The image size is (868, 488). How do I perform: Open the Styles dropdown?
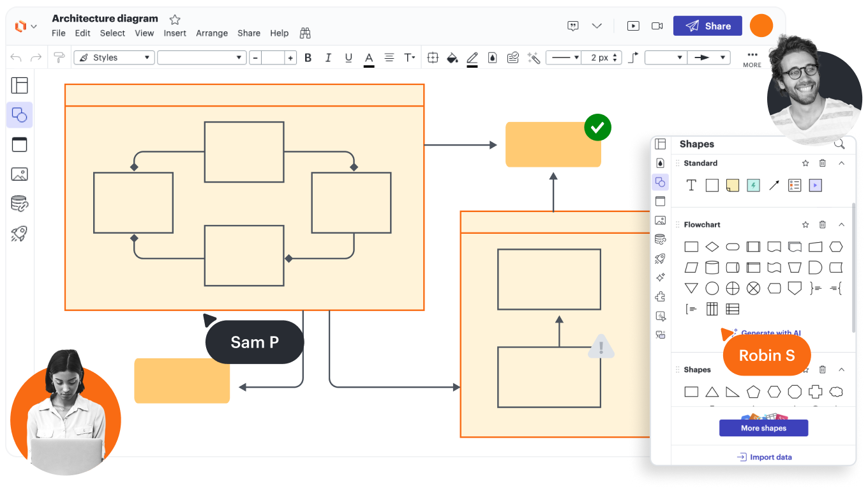pos(115,58)
